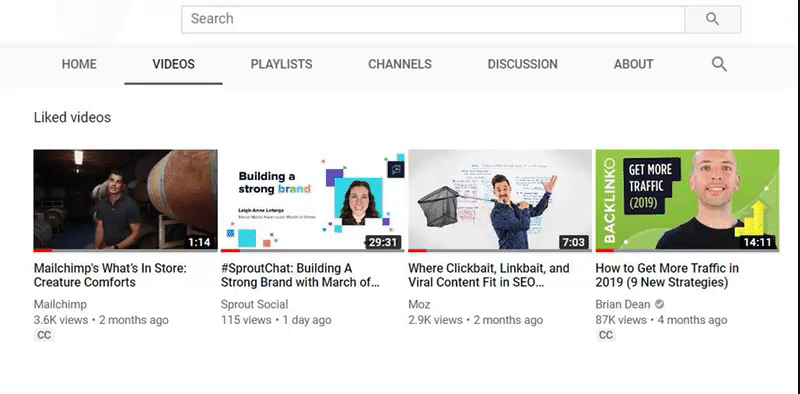Image resolution: width=800 pixels, height=394 pixels.
Task: Click the 14:11 duration badge
Action: 758,242
